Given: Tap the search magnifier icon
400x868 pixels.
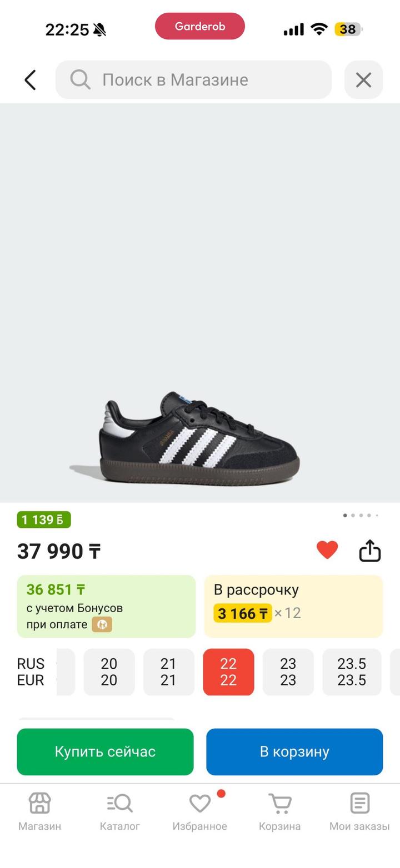Looking at the screenshot, I should pyautogui.click(x=80, y=80).
